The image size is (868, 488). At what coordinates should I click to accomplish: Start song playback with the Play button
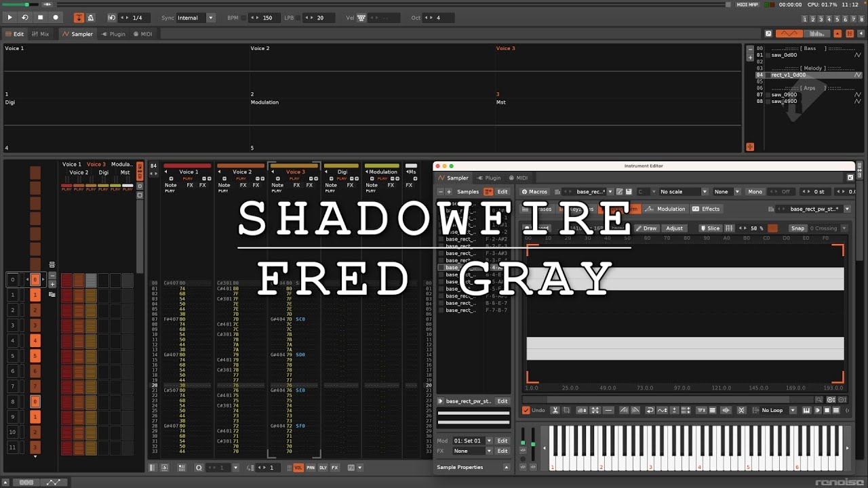(x=9, y=18)
